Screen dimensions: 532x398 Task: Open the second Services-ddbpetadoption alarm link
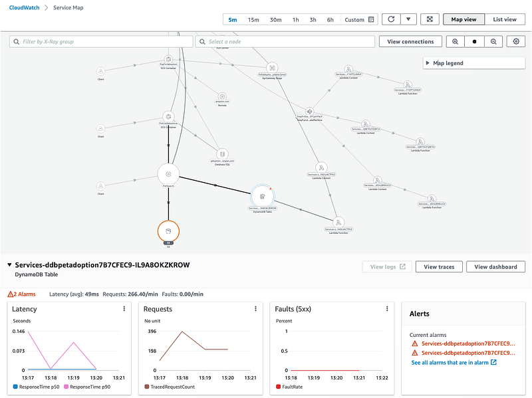468,353
